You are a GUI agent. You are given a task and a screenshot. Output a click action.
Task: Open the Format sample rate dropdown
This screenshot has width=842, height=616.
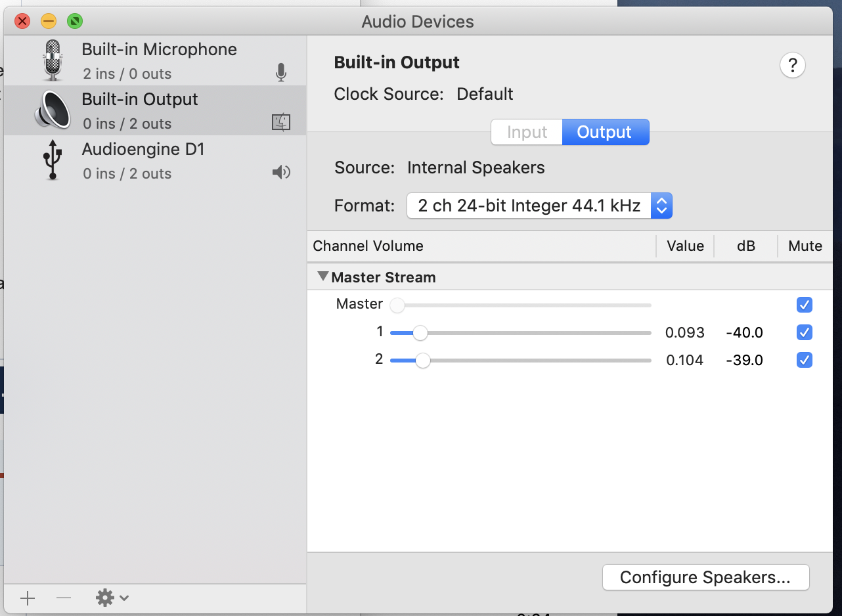[x=539, y=206]
